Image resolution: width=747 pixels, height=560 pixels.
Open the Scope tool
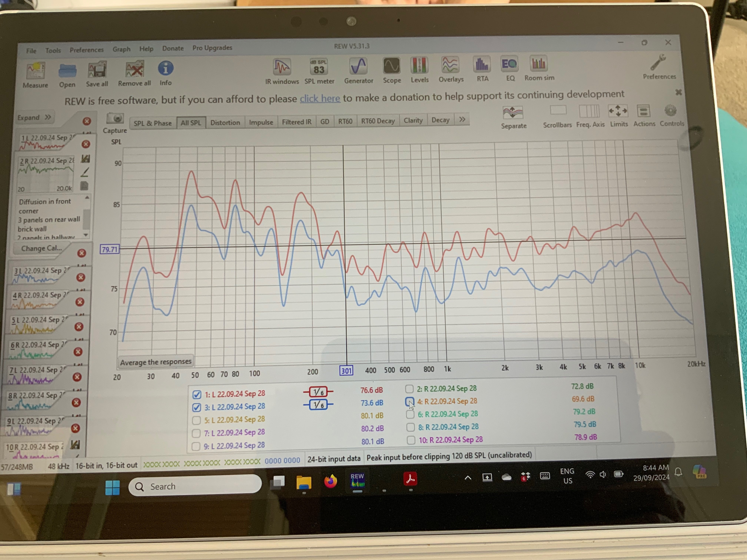391,66
